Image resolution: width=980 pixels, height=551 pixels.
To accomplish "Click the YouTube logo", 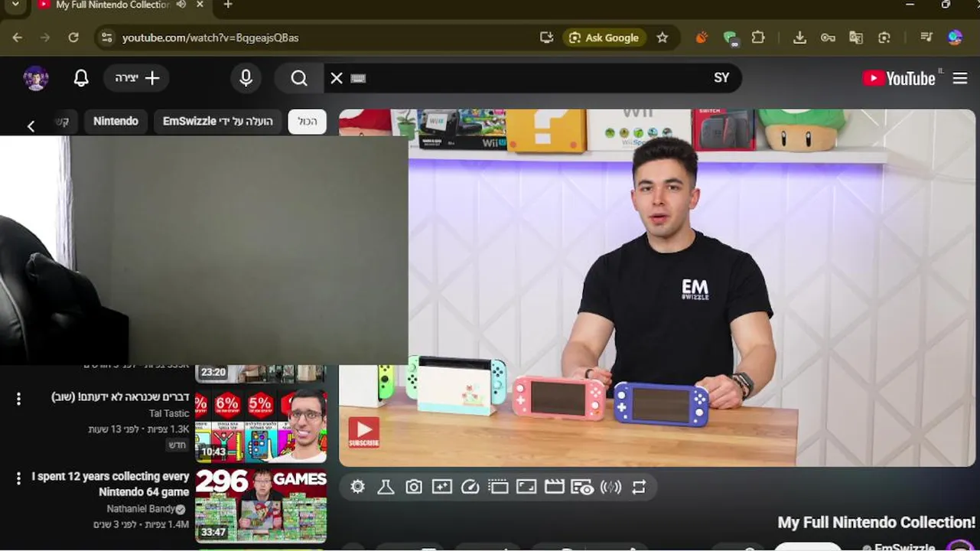I will pyautogui.click(x=899, y=78).
